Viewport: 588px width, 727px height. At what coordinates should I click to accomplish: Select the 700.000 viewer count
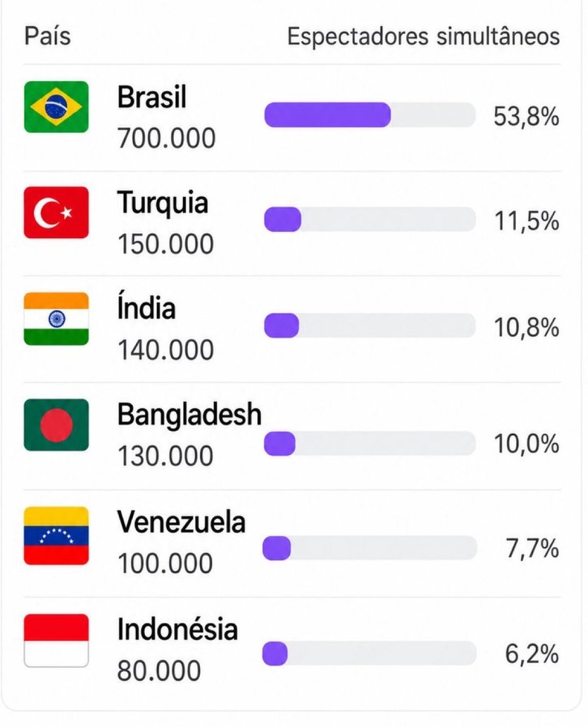click(167, 139)
